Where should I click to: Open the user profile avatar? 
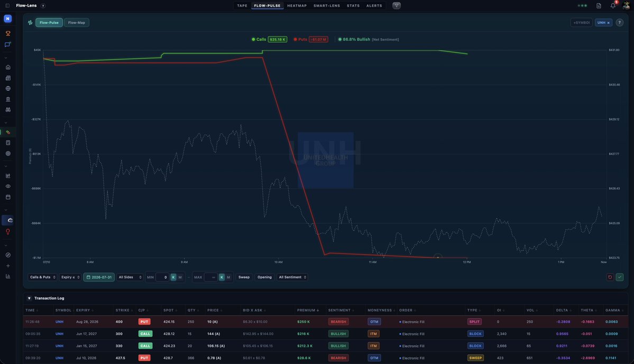pyautogui.click(x=626, y=6)
